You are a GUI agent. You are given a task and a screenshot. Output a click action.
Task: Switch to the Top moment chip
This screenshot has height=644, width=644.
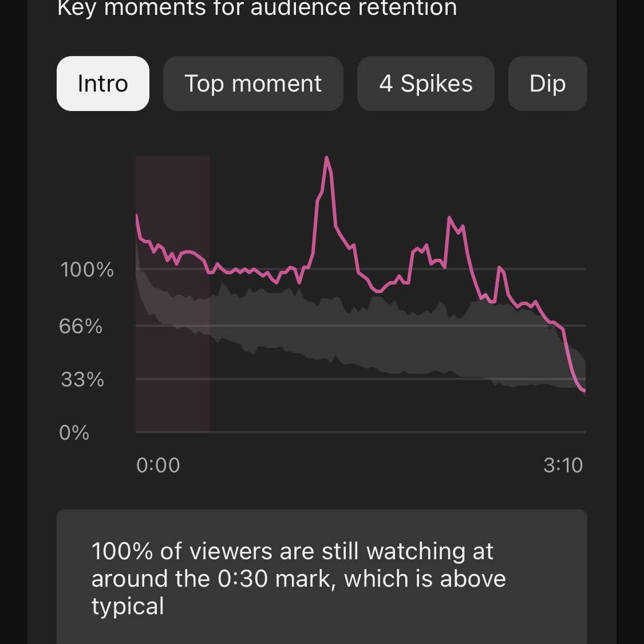tap(253, 84)
